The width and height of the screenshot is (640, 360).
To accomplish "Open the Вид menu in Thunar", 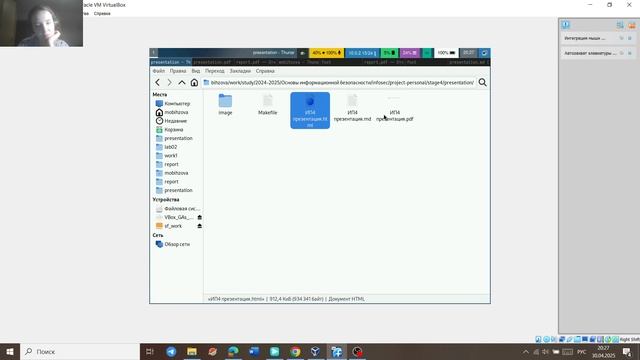I will click(x=196, y=71).
